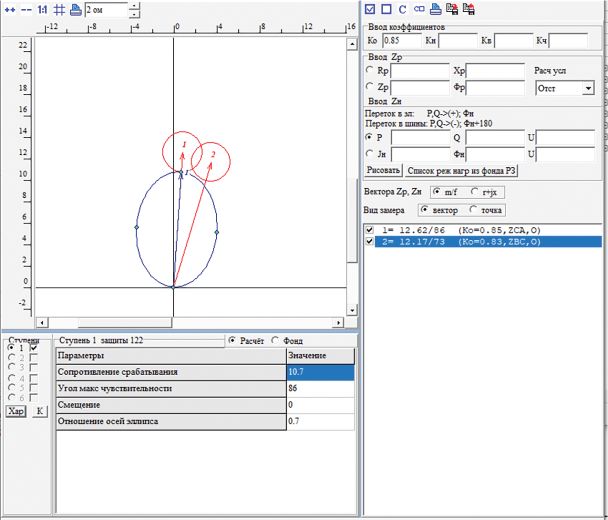The width and height of the screenshot is (608, 520).
Task: Toggle the stage 3 checkbox
Action: click(x=34, y=367)
